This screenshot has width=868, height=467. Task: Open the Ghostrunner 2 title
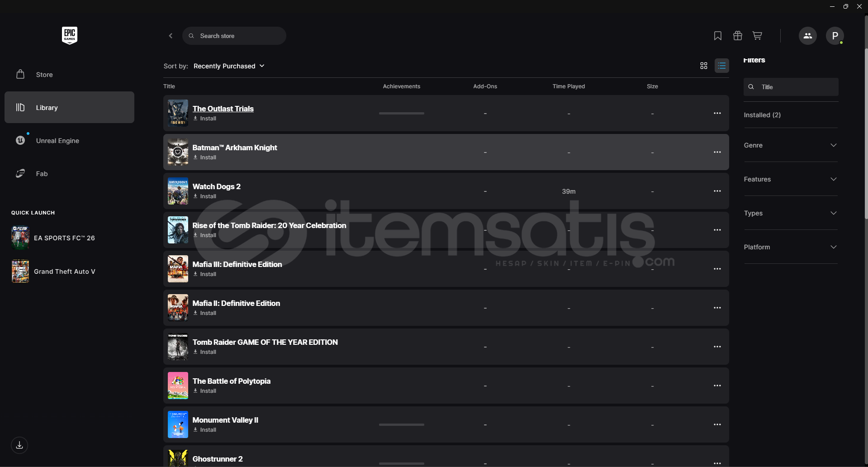218,459
